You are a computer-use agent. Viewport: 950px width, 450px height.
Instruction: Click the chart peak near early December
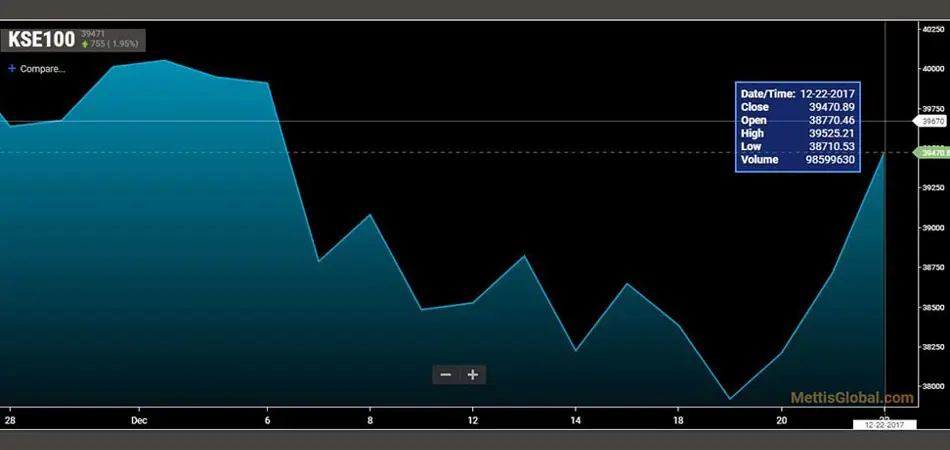click(164, 60)
